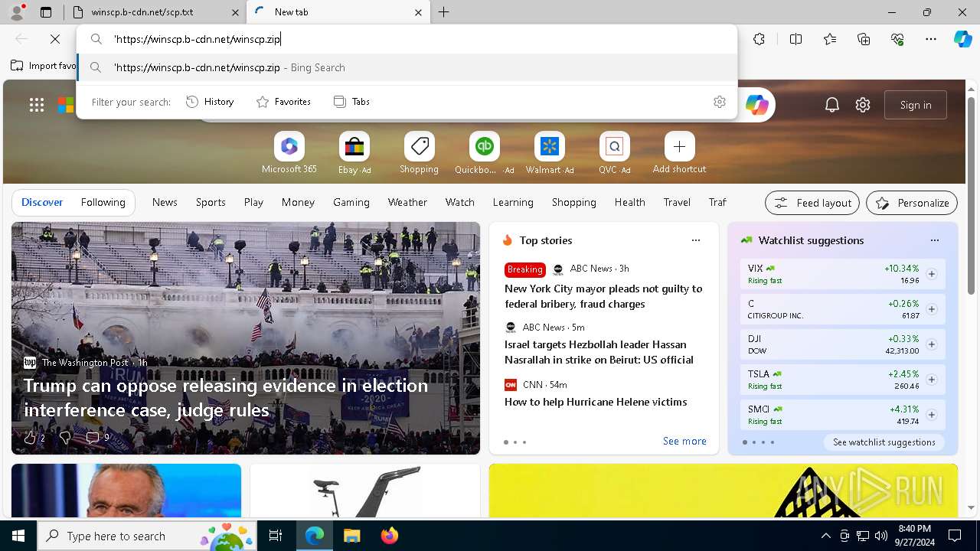
Task: Add a new shortcut tile
Action: pos(679,153)
